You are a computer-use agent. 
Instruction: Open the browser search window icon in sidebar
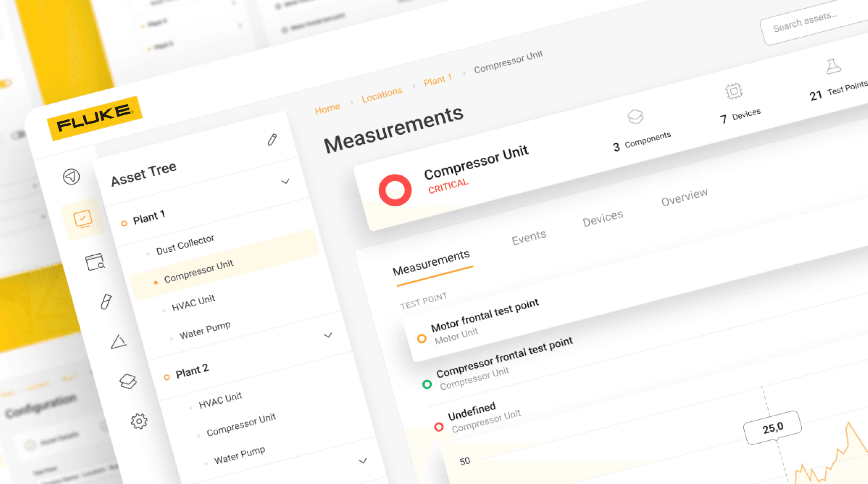point(95,262)
